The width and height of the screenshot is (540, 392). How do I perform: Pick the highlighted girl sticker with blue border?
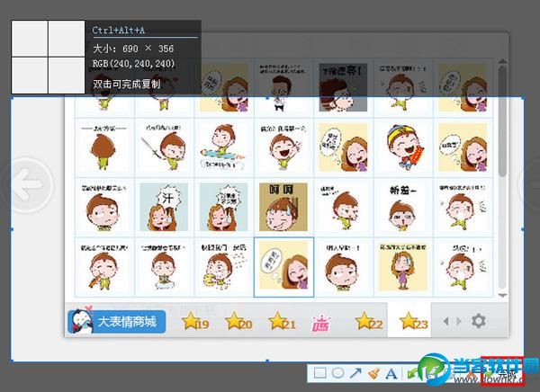283,267
